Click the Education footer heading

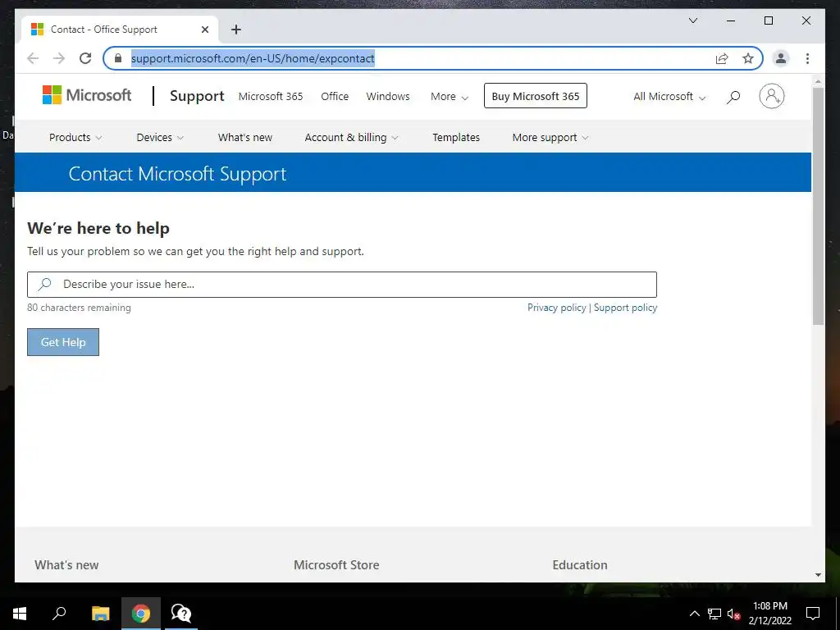[x=580, y=564]
